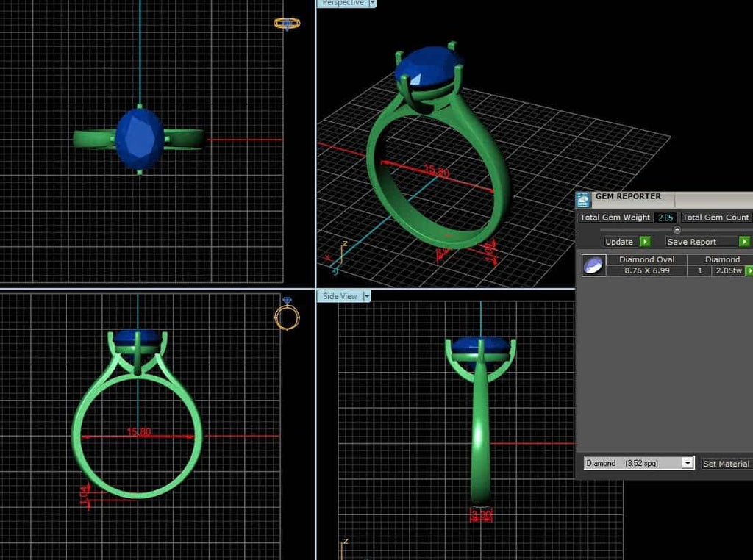Open the Diamond (3.52 spg) material dropdown

(688, 463)
